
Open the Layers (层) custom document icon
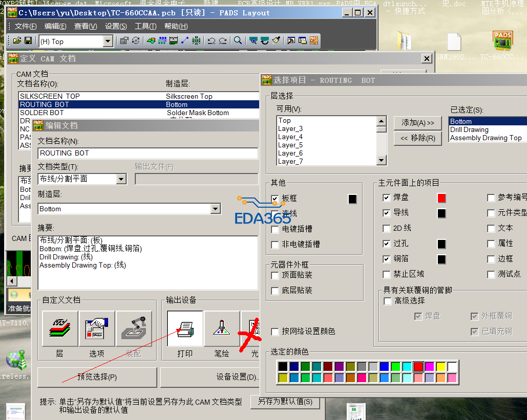click(60, 328)
